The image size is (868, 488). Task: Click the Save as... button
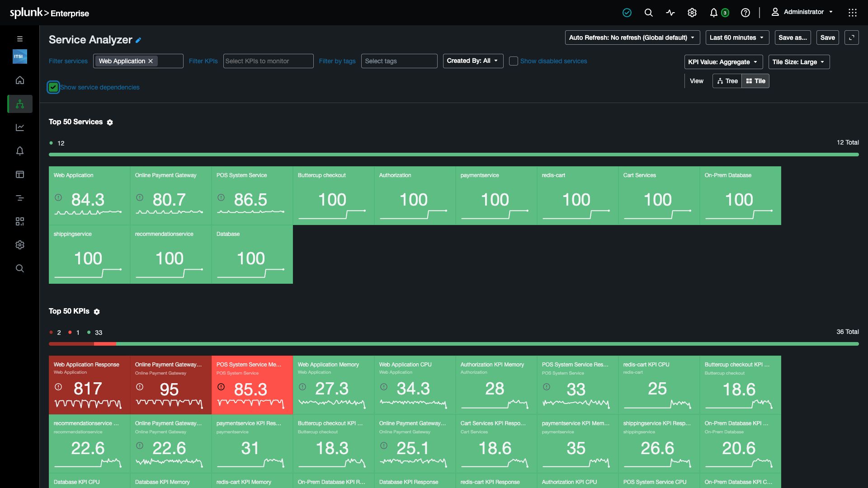point(793,38)
